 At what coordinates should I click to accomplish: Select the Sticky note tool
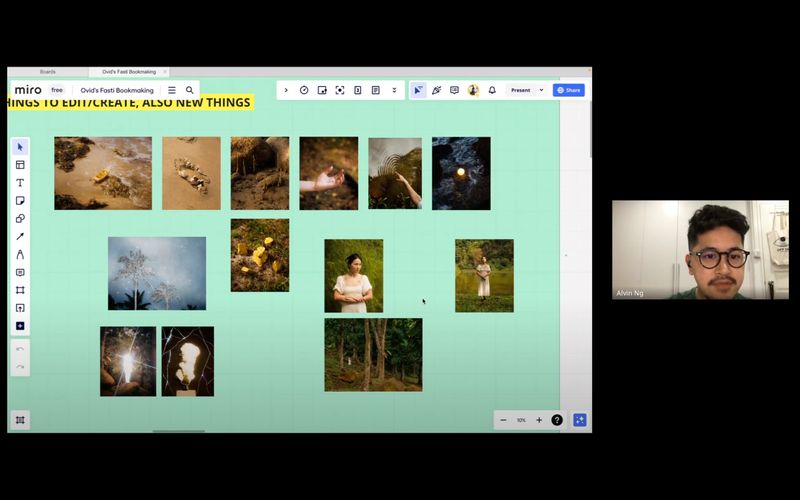coord(20,201)
